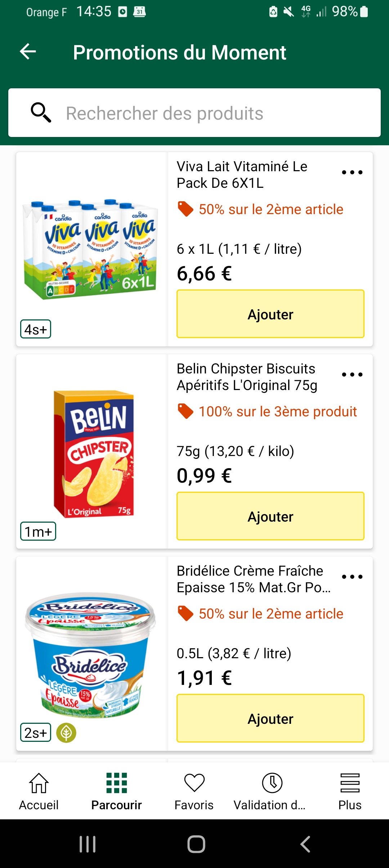This screenshot has height=868, width=389.
Task: Open options menu for Belin Chipster
Action: [x=352, y=375]
